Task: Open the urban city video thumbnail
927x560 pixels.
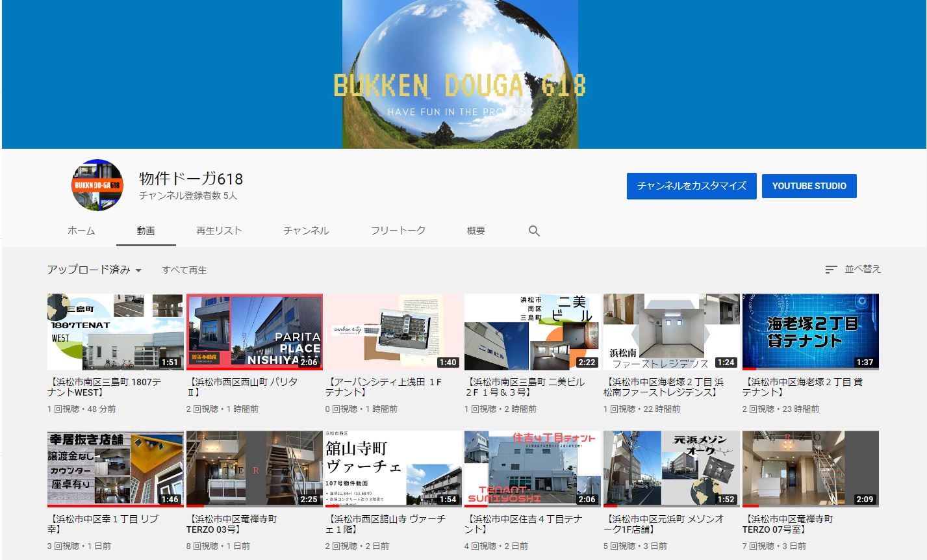Action: (x=393, y=332)
